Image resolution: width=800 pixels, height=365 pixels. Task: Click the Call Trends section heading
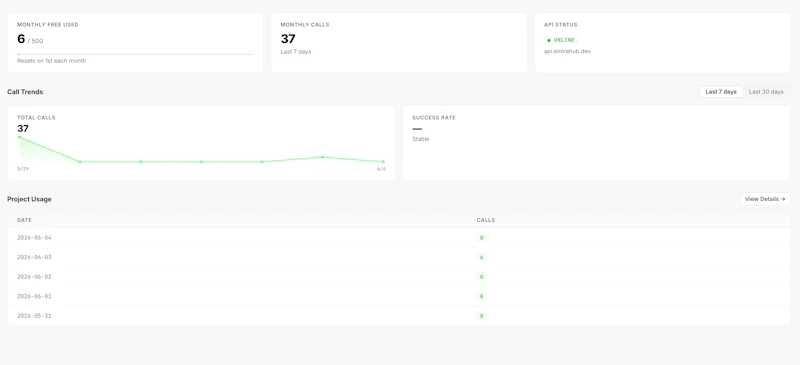pos(25,92)
